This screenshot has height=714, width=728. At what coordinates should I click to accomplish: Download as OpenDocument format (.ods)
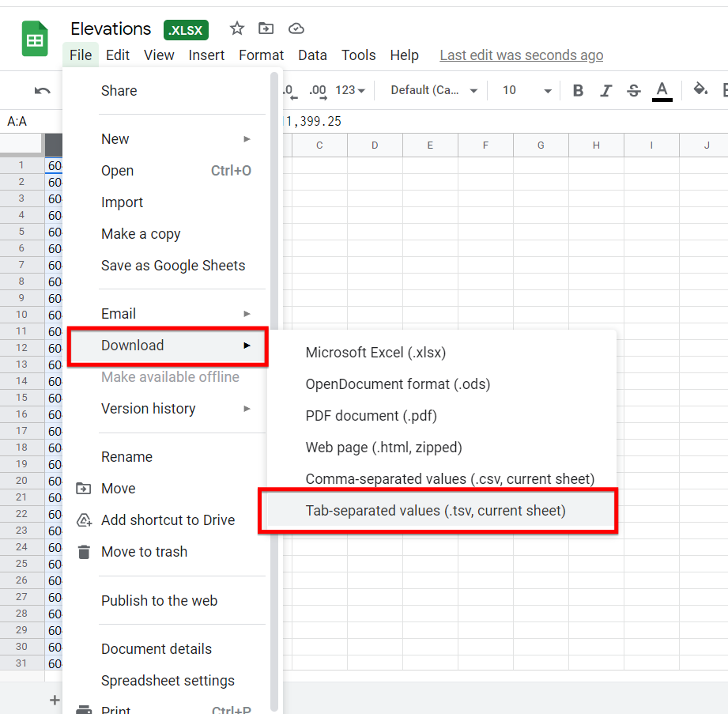click(x=442, y=384)
